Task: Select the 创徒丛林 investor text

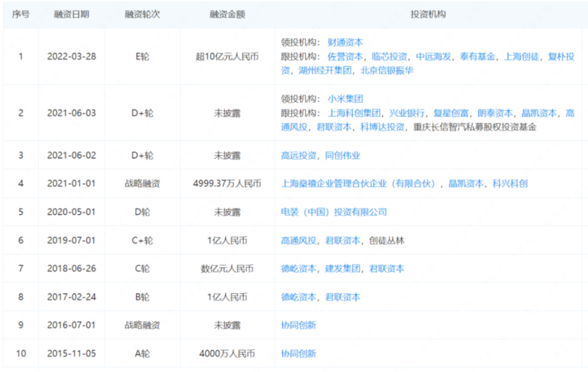Action: 387,240
